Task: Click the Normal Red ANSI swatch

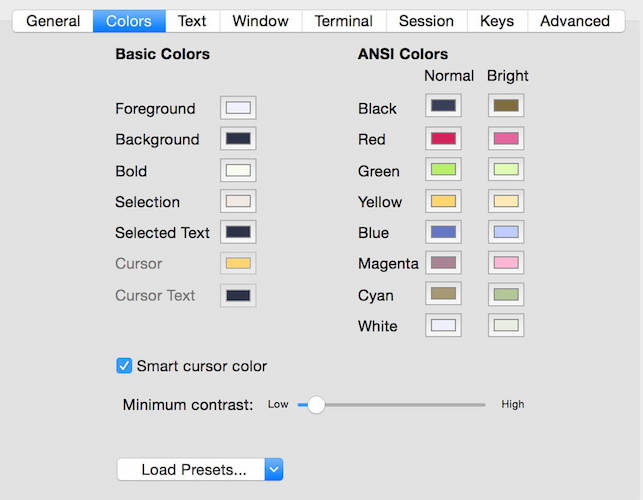Action: click(443, 139)
